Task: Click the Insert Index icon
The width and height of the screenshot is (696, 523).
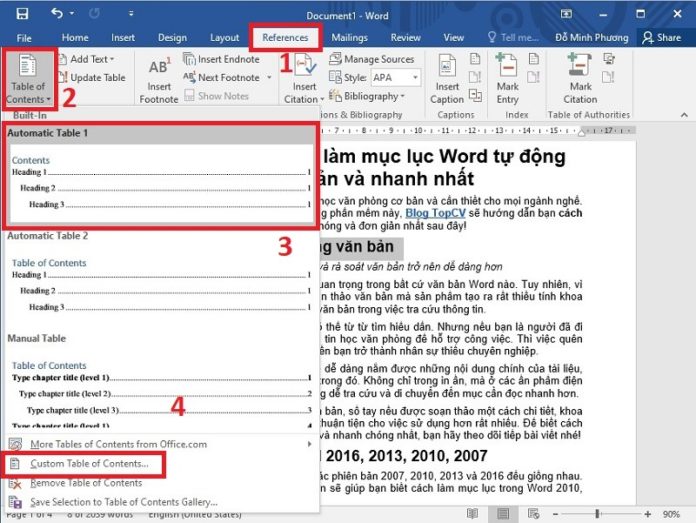Action: [x=534, y=59]
